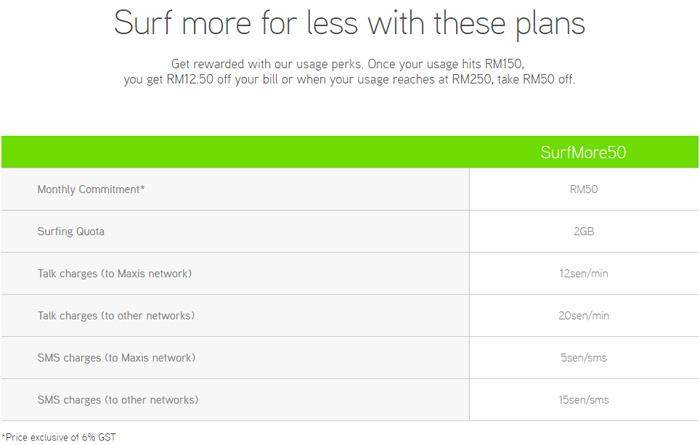Viewport: 700px width, 445px height.
Task: Click the green table header bar
Action: tap(350, 152)
